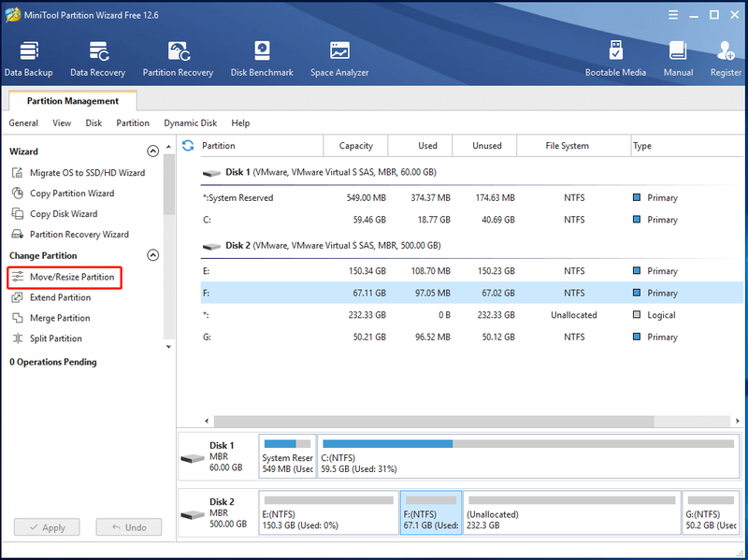This screenshot has width=748, height=560.
Task: Click the Disk 1 drive icon in disk map
Action: 193,459
